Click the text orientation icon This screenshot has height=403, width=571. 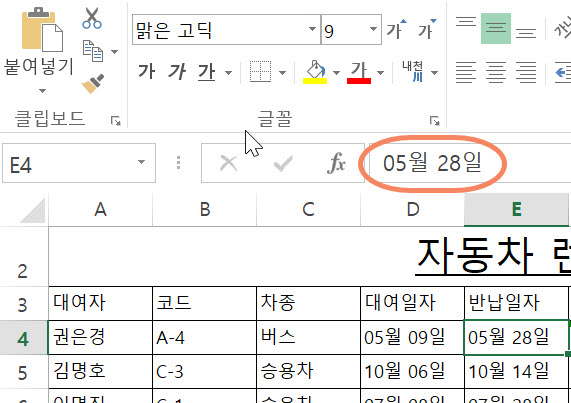pyautogui.click(x=562, y=28)
